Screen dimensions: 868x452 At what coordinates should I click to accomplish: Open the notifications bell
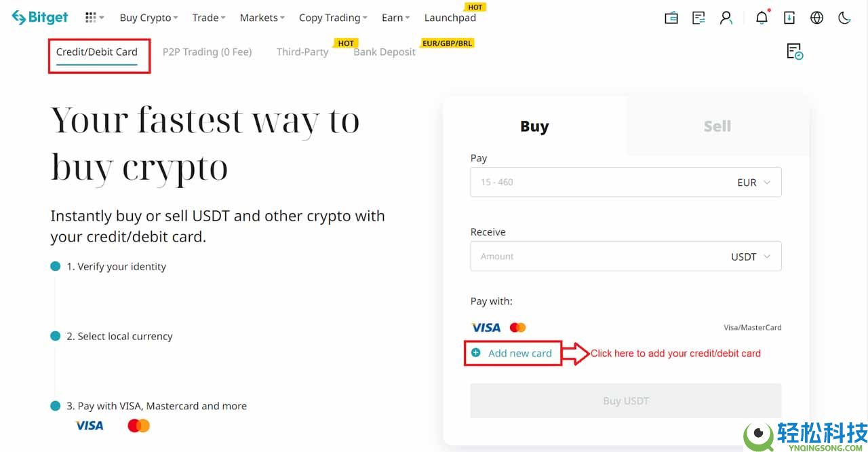click(762, 18)
